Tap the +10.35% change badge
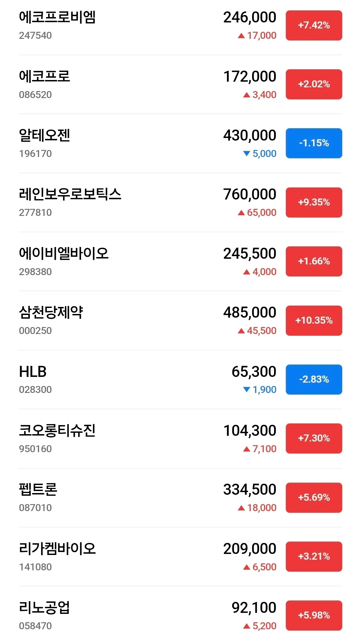361x644 pixels. pos(314,321)
